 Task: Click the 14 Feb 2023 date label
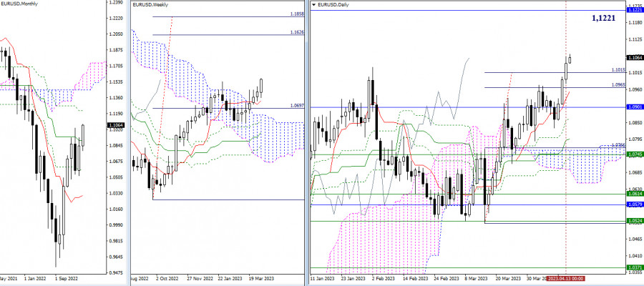tap(415, 278)
